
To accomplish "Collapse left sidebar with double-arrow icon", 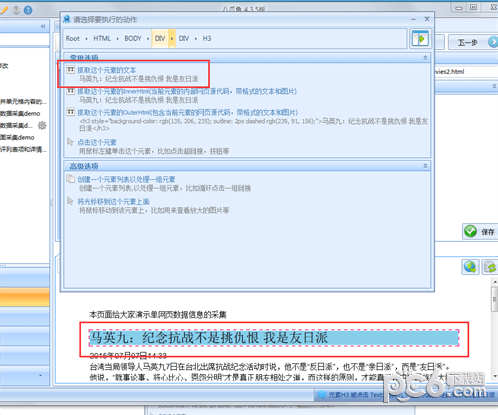I will click(43, 26).
